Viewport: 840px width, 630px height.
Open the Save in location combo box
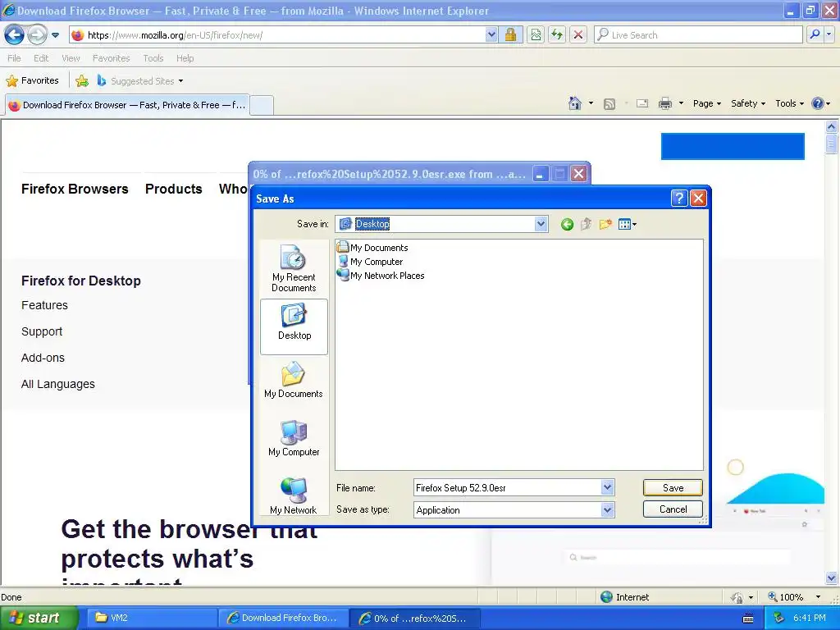(x=441, y=224)
